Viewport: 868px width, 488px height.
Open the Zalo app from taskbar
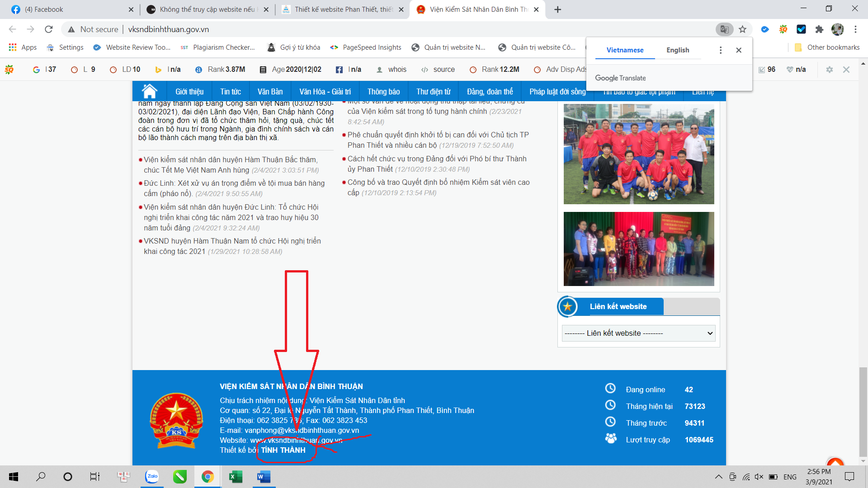coord(152,477)
